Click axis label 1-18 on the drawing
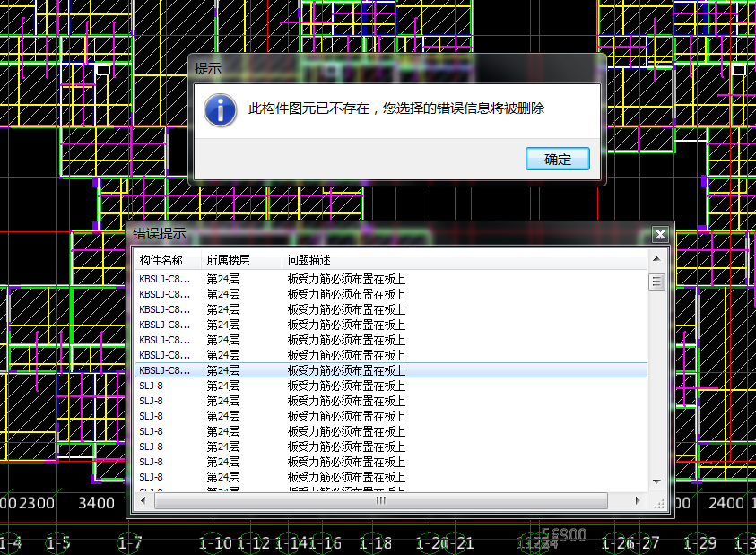 [377, 543]
